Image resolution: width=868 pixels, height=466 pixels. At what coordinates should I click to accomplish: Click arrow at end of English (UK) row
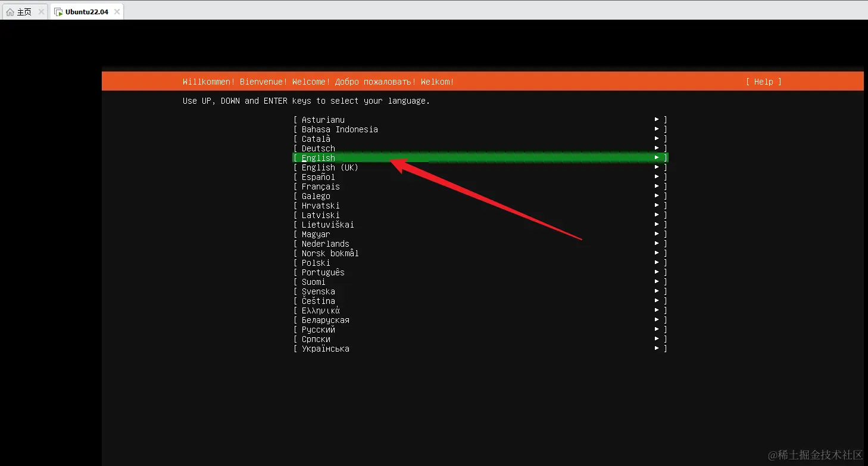pos(657,167)
